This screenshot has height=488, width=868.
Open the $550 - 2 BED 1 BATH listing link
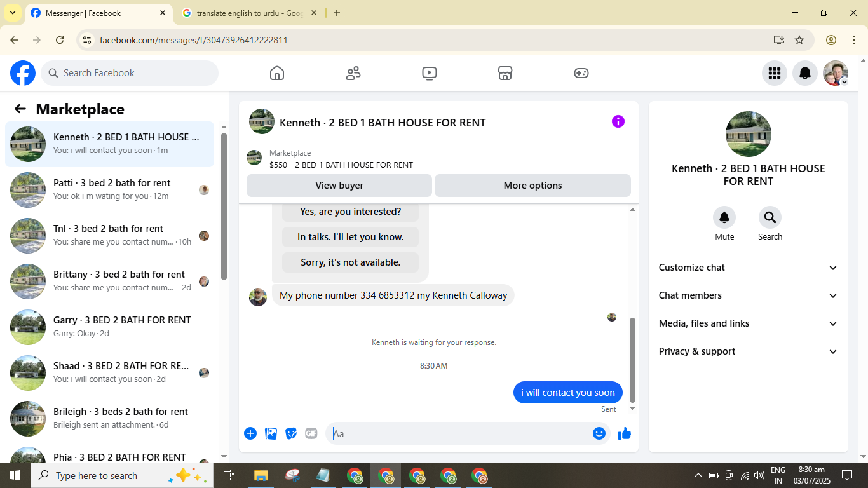[x=341, y=165]
